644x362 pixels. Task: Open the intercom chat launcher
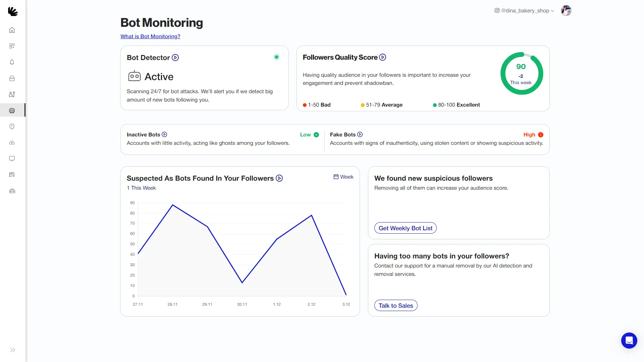pyautogui.click(x=629, y=340)
